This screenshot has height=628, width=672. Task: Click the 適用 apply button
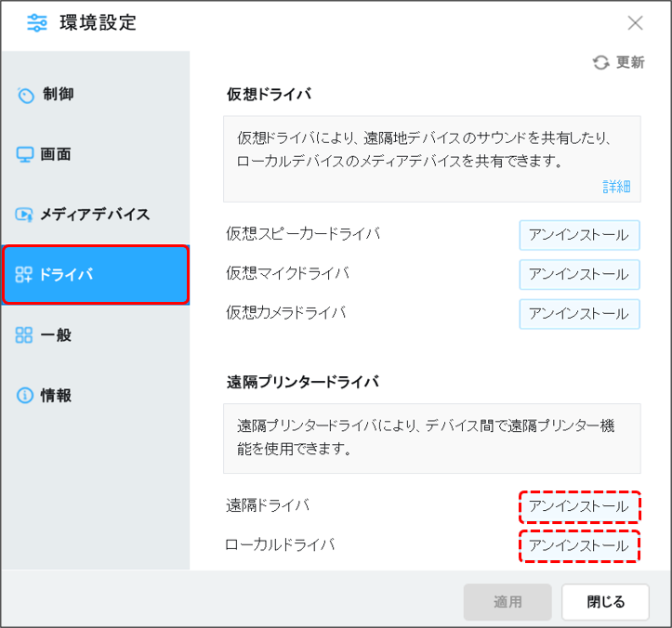pyautogui.click(x=507, y=602)
